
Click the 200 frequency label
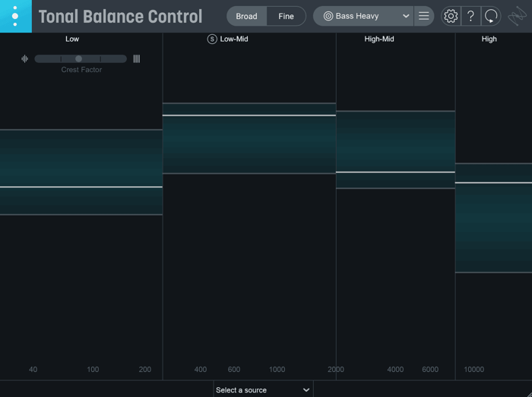tap(145, 369)
